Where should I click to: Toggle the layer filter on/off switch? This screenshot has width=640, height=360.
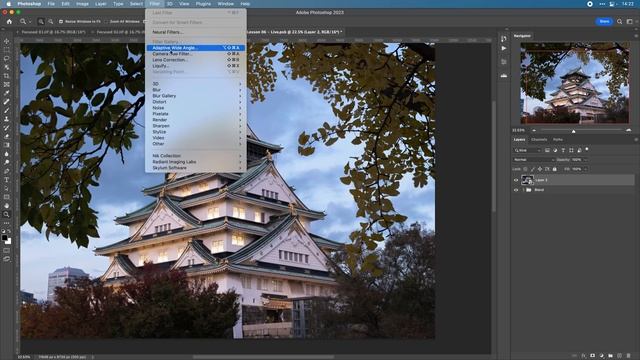tap(587, 149)
